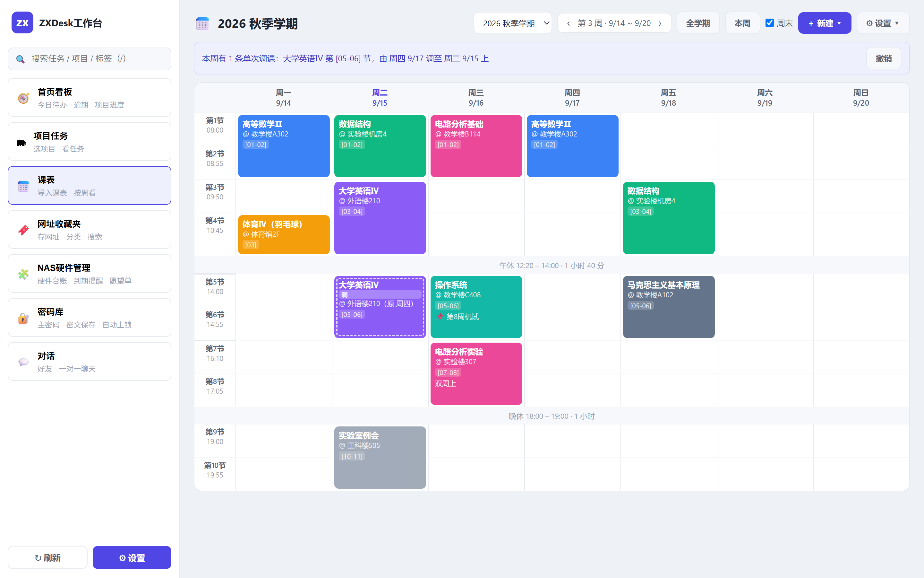Open 对话 in the sidebar
Viewport: 924px width, 578px height.
pos(89,362)
